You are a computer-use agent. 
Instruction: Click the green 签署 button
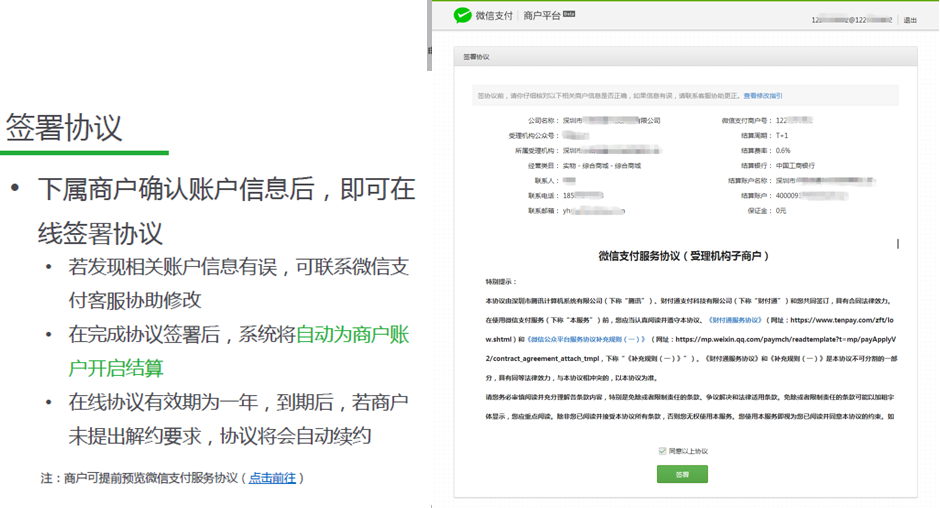pos(682,474)
